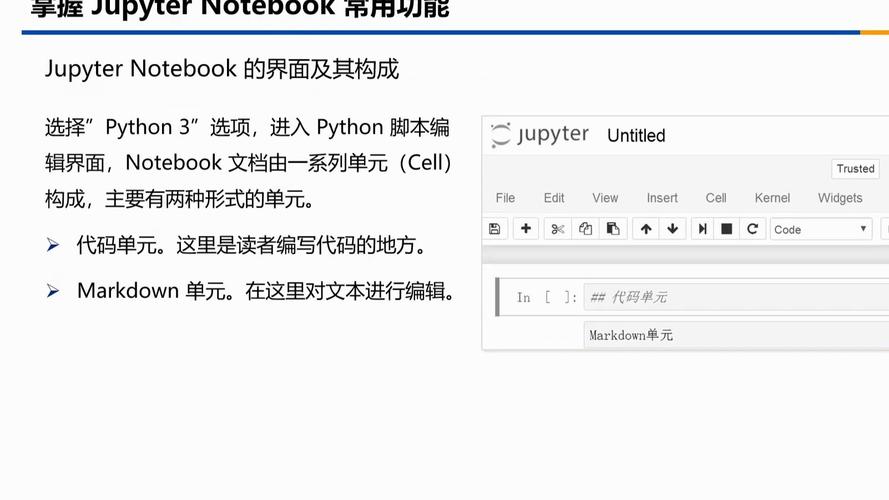Click the bullet text 'Markdown 单元。在这里对文本进行编辑。'
Image resolution: width=889 pixels, height=500 pixels.
pyautogui.click(x=266, y=291)
